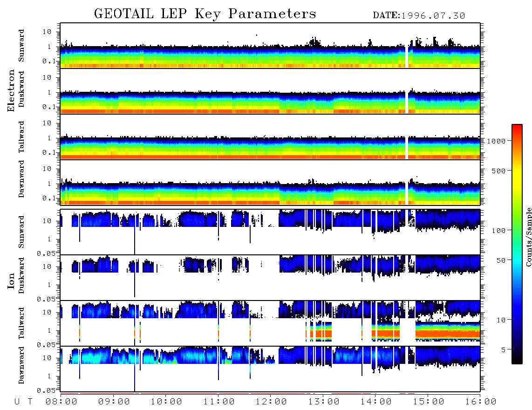Select the 16:00 time tick label
532x410 pixels.
click(x=481, y=402)
